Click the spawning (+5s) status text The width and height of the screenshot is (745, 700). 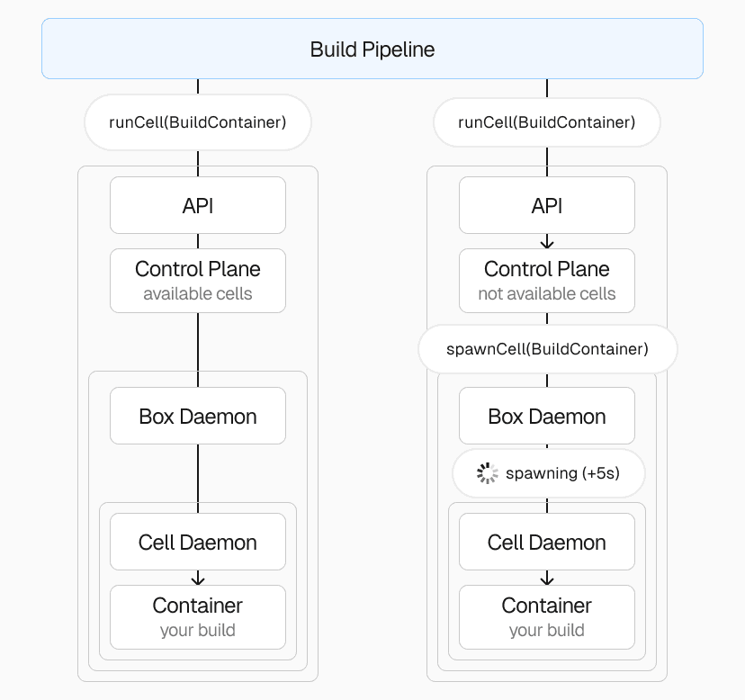pyautogui.click(x=562, y=473)
